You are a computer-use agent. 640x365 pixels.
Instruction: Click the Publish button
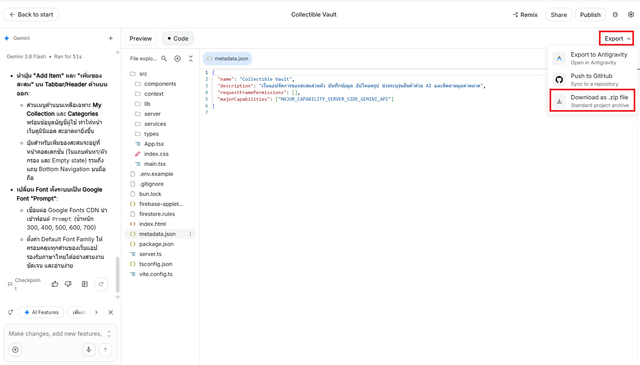(590, 15)
